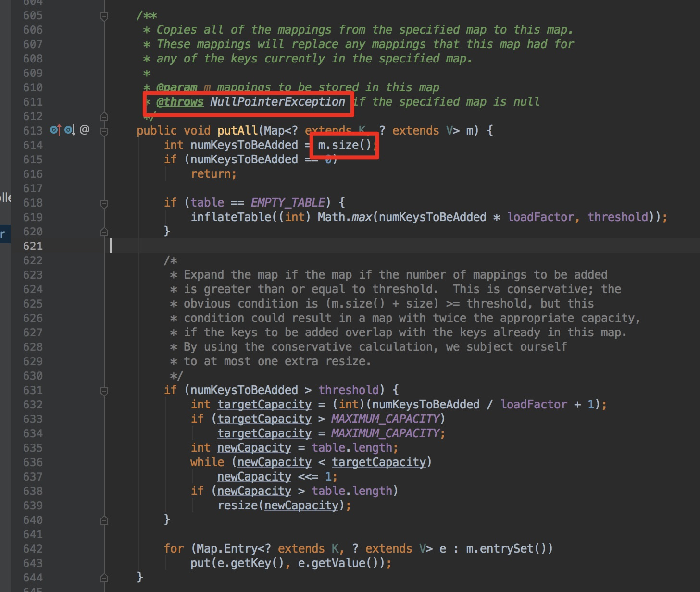Click MAXIMUM_CAPACITY on line 634

coord(385,433)
